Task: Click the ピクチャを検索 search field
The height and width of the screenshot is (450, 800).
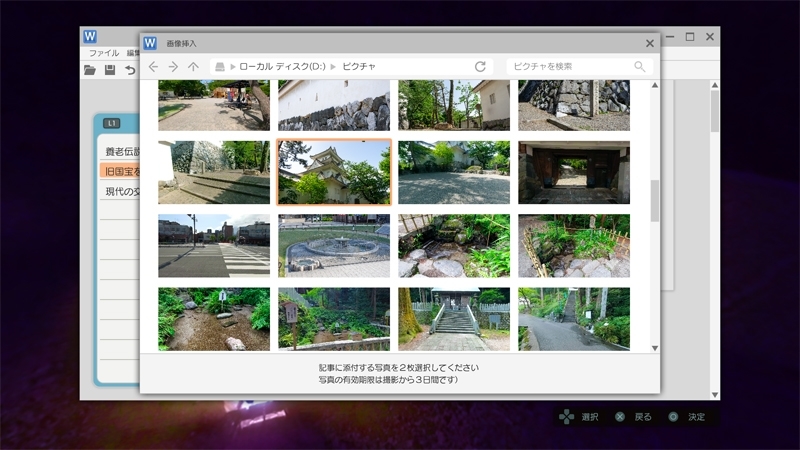Action: 570,67
